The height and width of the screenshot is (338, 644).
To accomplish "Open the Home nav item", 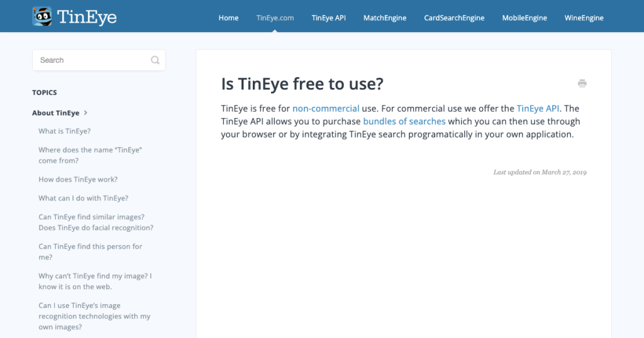I will pyautogui.click(x=228, y=18).
